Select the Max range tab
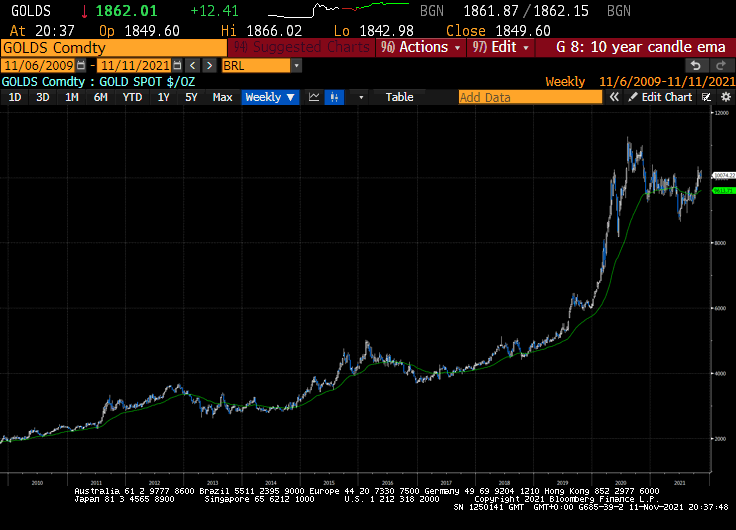 222,97
